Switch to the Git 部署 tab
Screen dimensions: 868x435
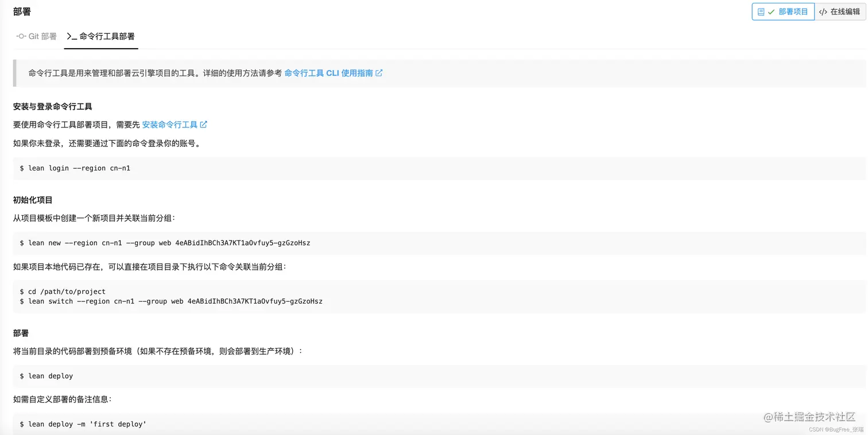click(36, 36)
